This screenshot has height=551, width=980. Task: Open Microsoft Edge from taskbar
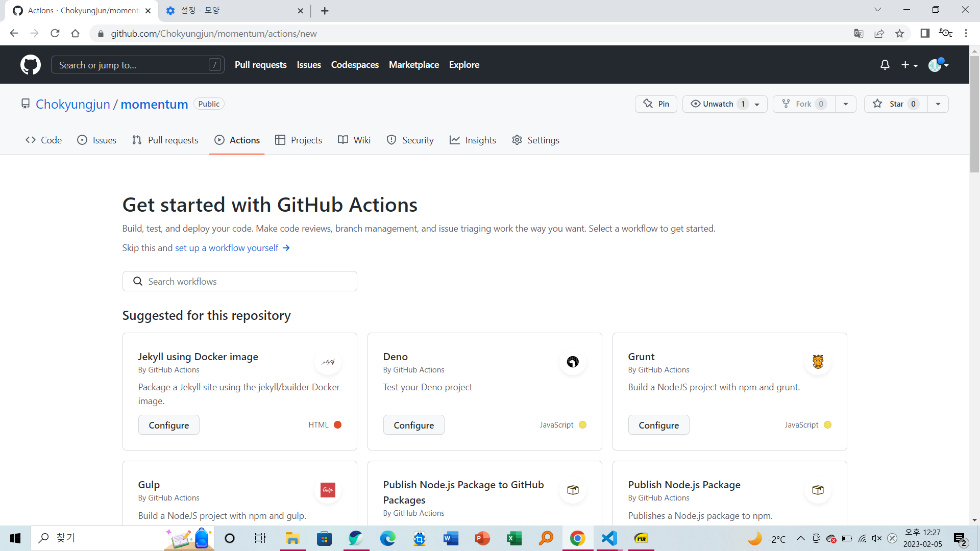(x=387, y=538)
